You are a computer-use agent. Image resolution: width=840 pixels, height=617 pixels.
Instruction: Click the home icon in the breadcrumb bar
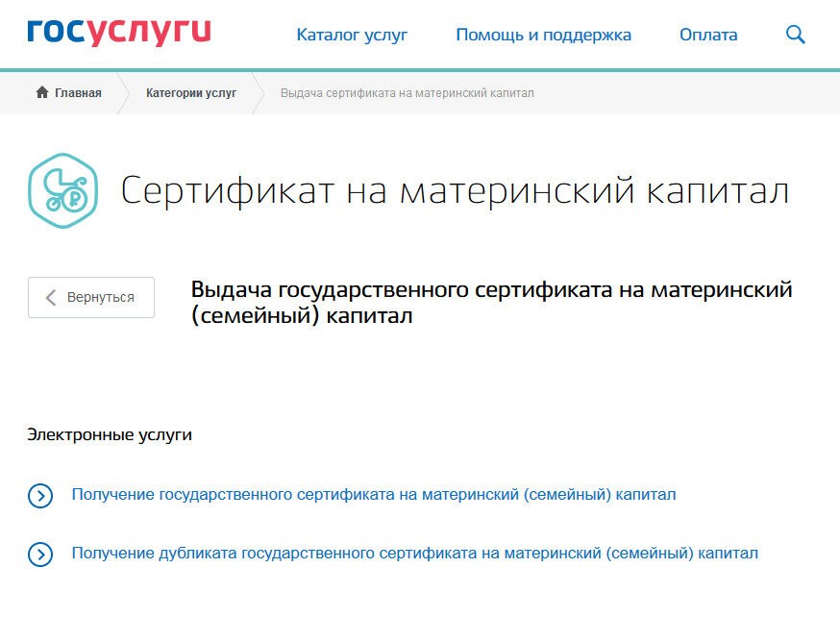pos(40,92)
